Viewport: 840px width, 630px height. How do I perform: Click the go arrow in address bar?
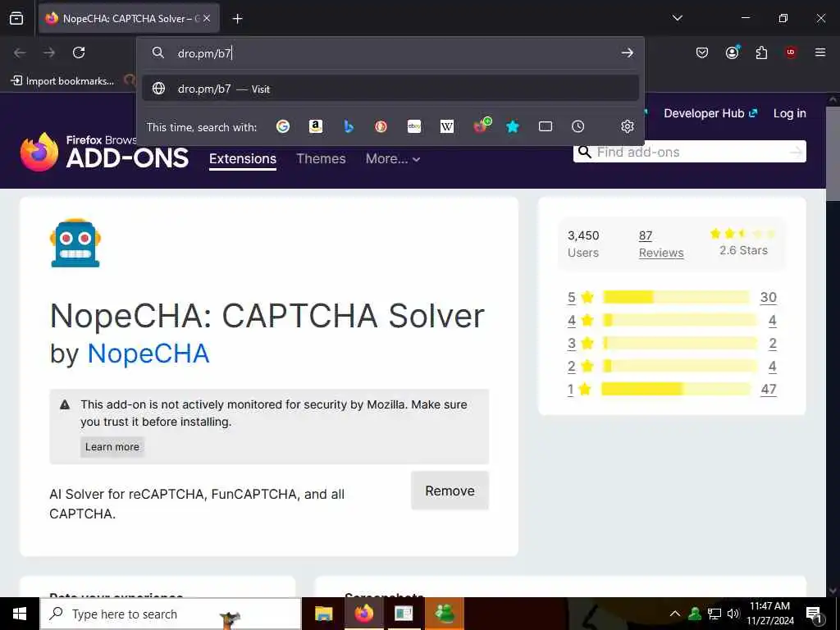point(628,52)
